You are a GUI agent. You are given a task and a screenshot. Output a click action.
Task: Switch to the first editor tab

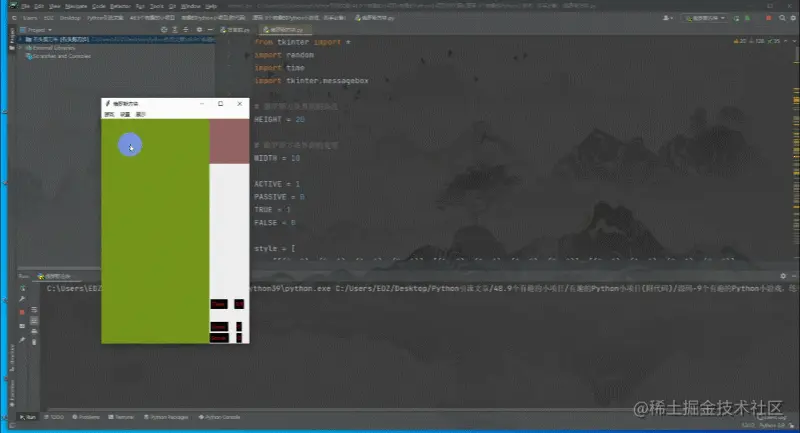pos(235,30)
